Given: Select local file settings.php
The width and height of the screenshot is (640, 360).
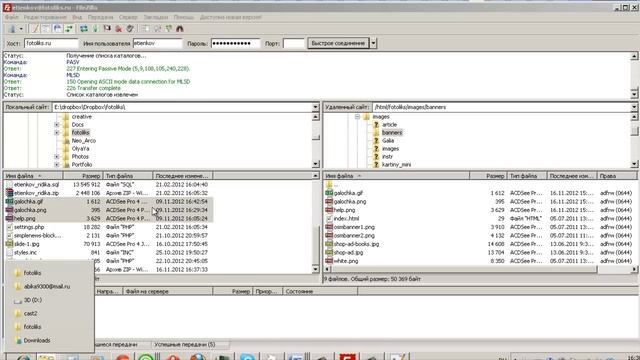Looking at the screenshot, I should [x=29, y=227].
